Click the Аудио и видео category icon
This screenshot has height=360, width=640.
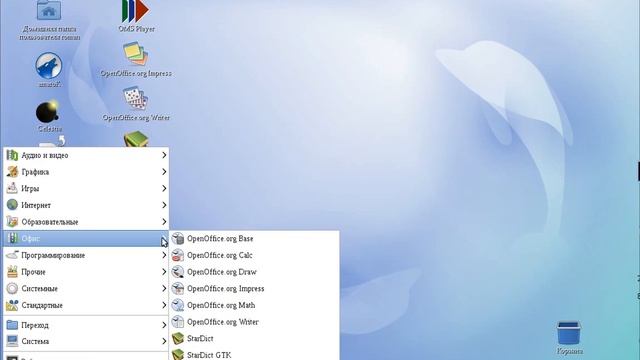(12, 155)
